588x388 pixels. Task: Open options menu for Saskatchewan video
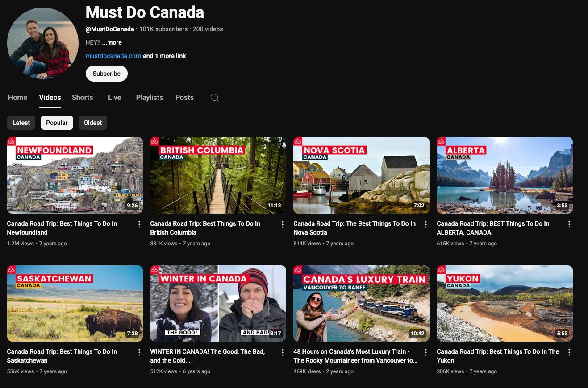tap(139, 352)
